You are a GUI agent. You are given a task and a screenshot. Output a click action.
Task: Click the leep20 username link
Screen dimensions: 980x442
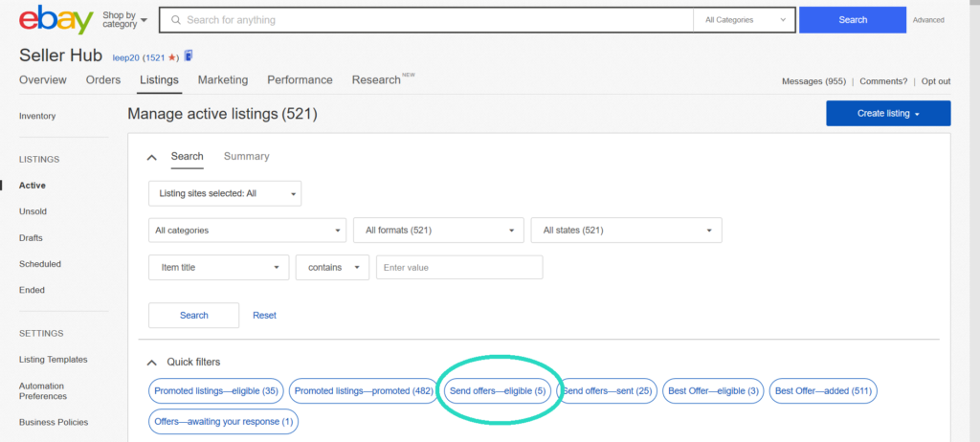click(x=125, y=57)
